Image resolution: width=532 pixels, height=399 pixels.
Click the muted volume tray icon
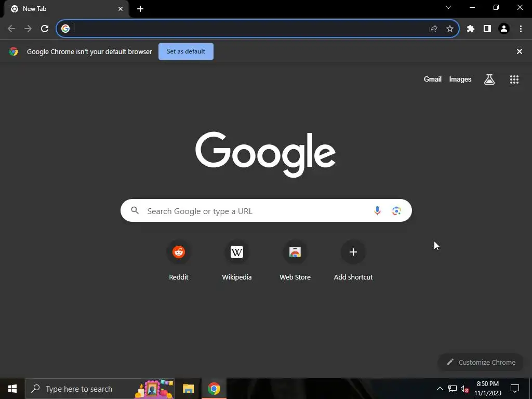[464, 389]
